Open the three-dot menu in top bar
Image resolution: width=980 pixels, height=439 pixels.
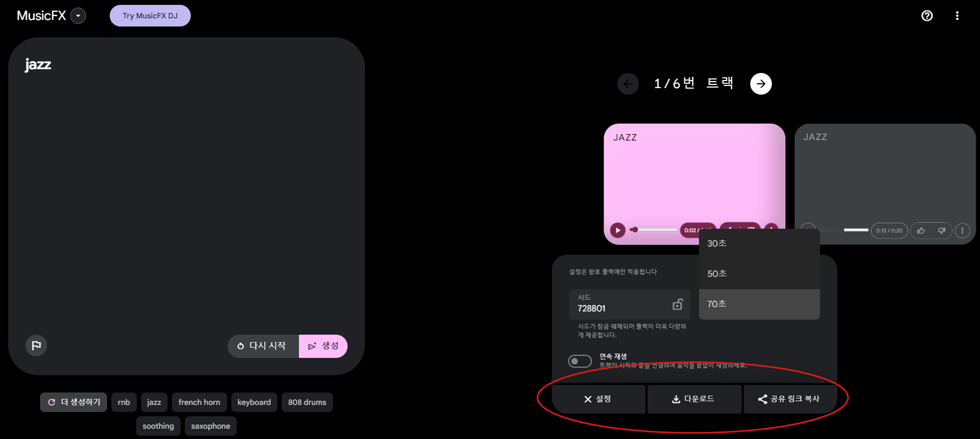coord(957,16)
